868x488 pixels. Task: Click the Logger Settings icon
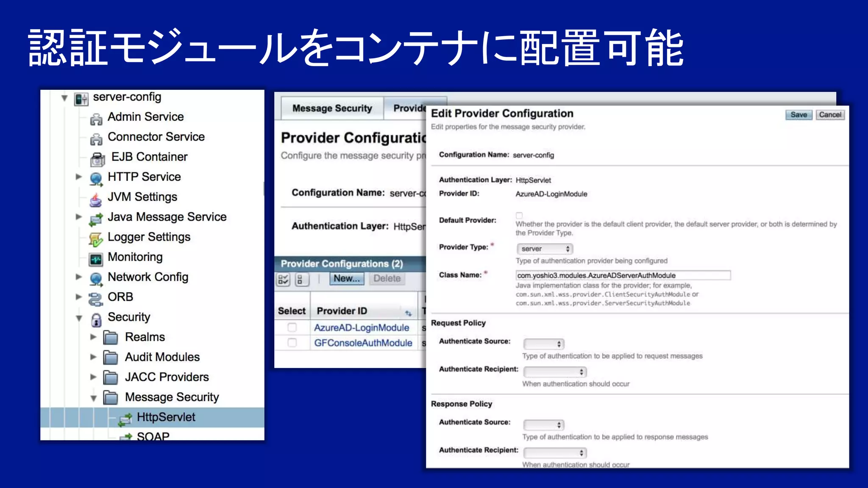96,239
